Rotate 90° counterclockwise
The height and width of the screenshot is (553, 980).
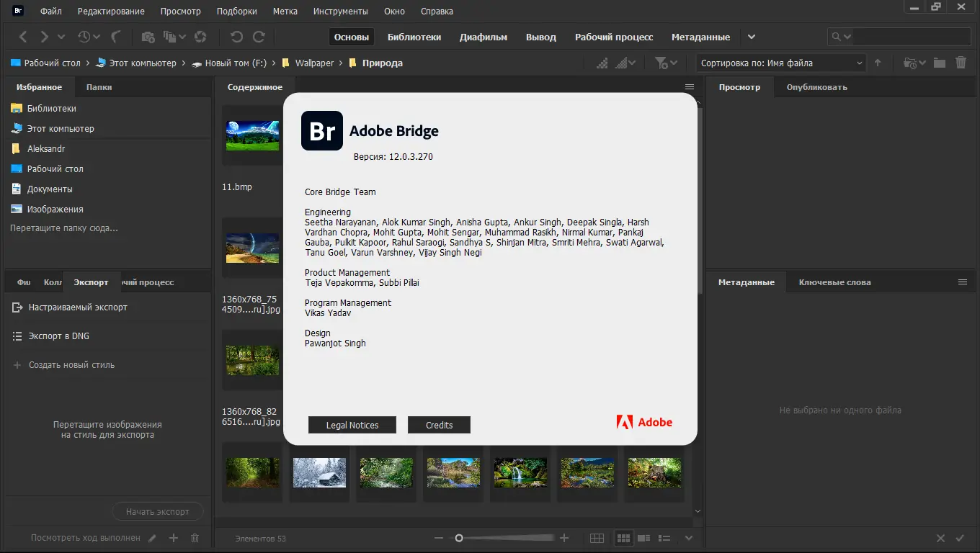coord(236,37)
